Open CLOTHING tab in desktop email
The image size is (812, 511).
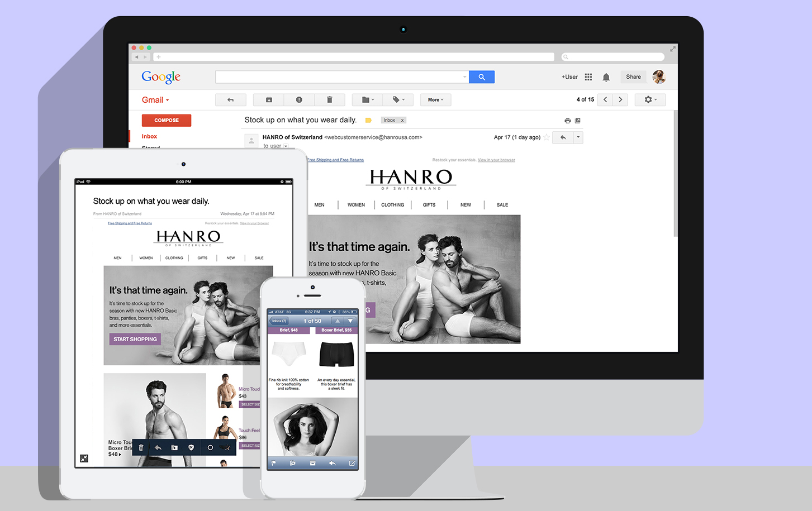coord(392,205)
